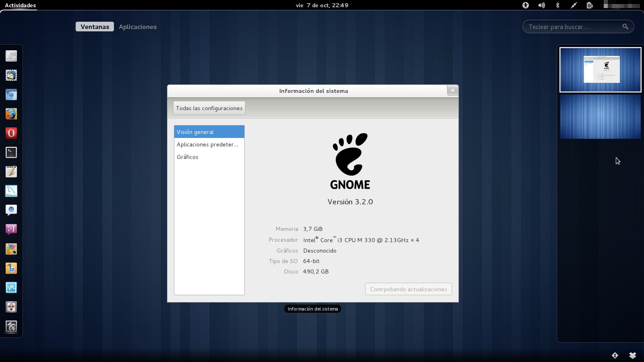Select the second workspace thumbnail

point(600,117)
